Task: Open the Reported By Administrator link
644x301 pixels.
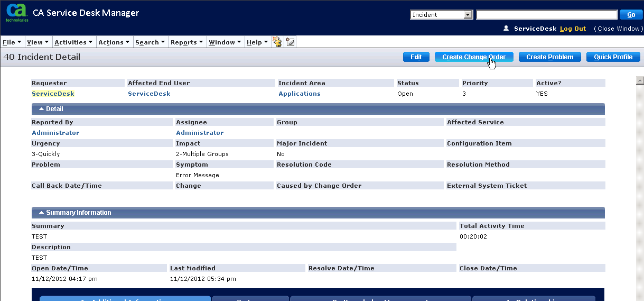Action: [55, 133]
